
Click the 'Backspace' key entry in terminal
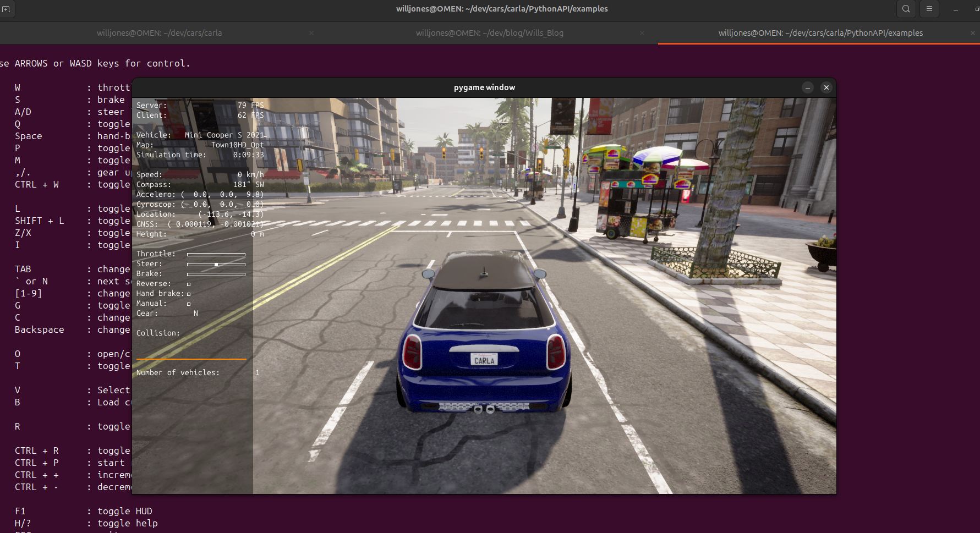coord(40,329)
